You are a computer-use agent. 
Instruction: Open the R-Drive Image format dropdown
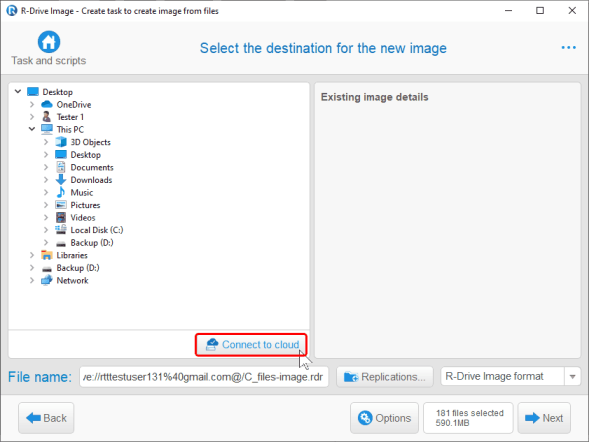pos(572,376)
